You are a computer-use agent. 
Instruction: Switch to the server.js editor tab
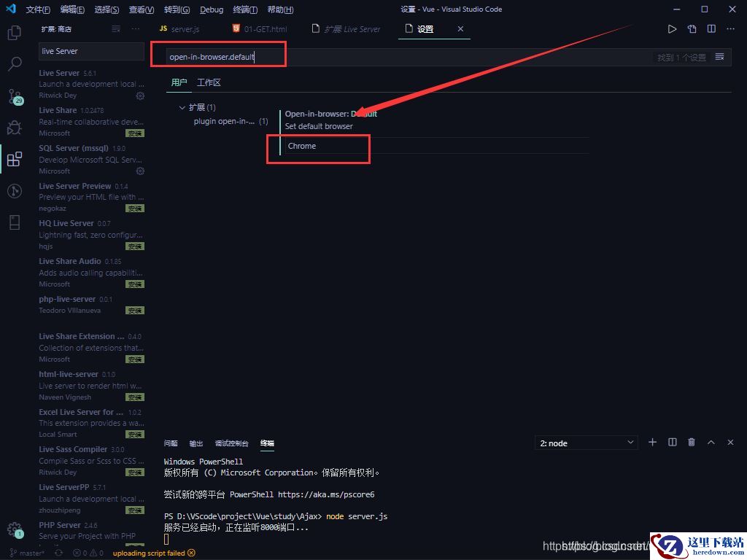tap(179, 29)
